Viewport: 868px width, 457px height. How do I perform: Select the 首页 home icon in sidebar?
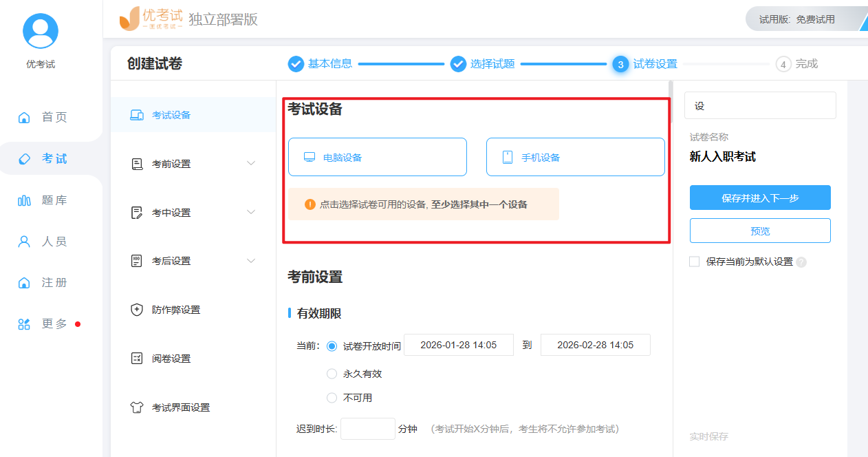[23, 117]
